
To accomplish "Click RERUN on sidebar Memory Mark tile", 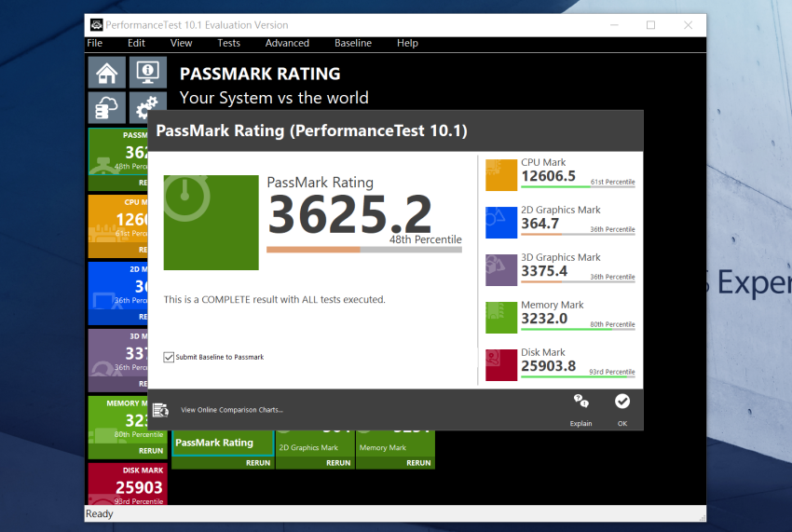I will (151, 451).
